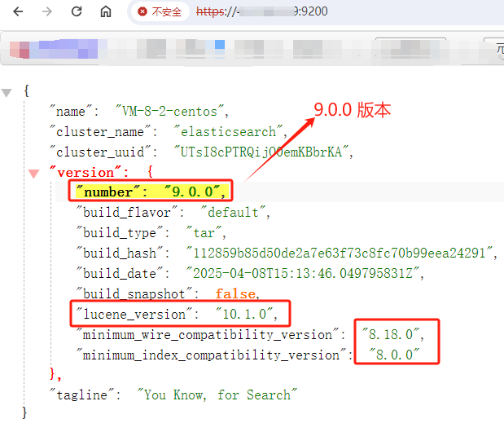Click the browser forward arrow
This screenshot has height=432, width=504.
[x=47, y=12]
